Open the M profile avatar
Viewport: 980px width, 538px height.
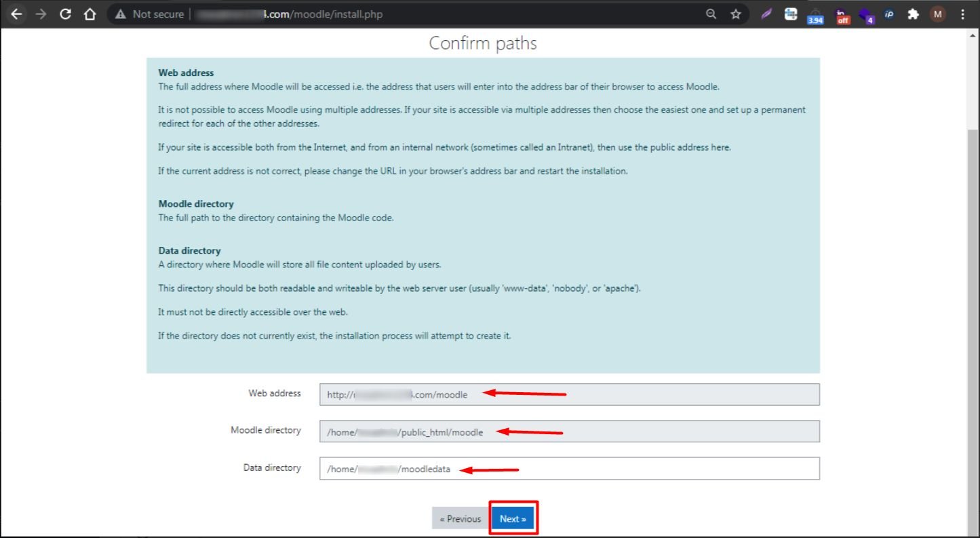(938, 14)
